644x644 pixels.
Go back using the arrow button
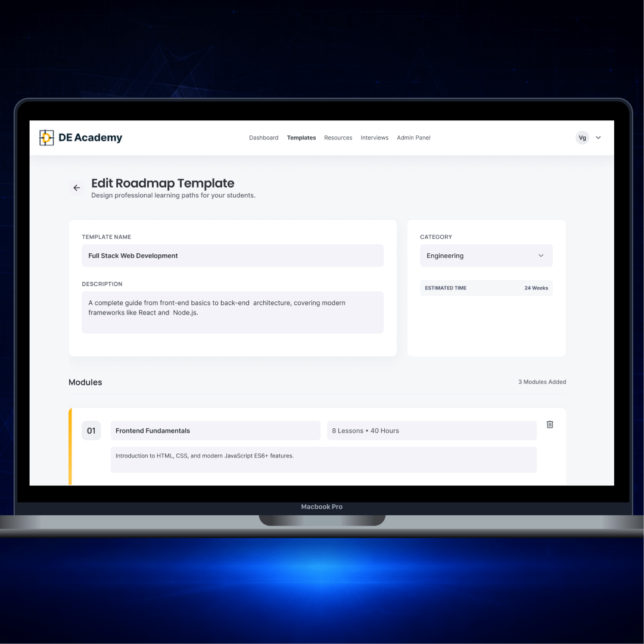[77, 188]
